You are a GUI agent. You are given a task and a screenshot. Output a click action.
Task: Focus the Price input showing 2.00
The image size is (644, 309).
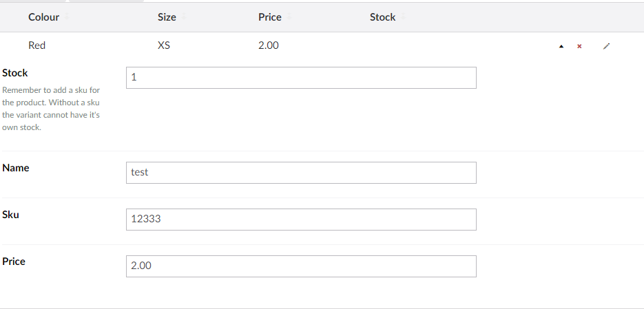301,266
